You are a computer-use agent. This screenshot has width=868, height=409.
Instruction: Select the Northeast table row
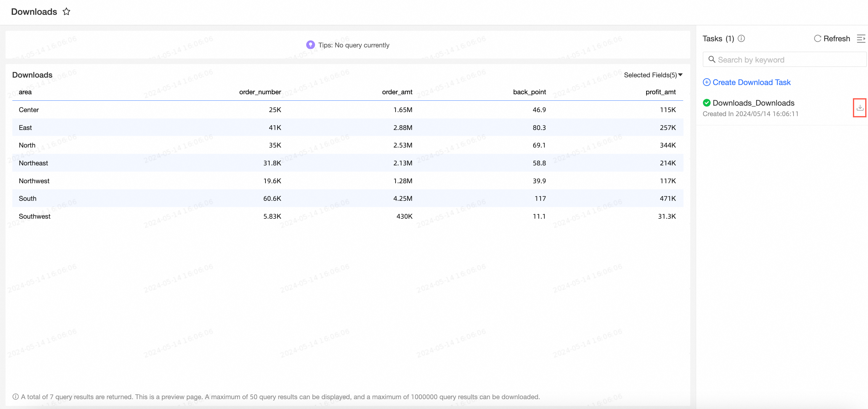[x=347, y=163]
